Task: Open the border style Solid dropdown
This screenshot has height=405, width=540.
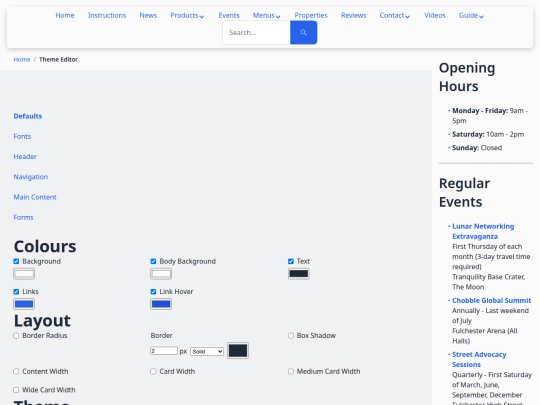Action: pos(207,351)
